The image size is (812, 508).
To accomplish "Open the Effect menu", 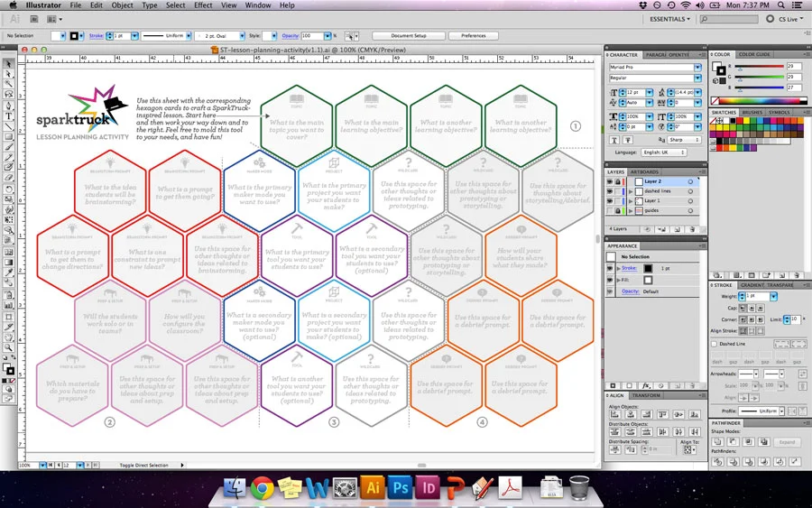I will 203,5.
